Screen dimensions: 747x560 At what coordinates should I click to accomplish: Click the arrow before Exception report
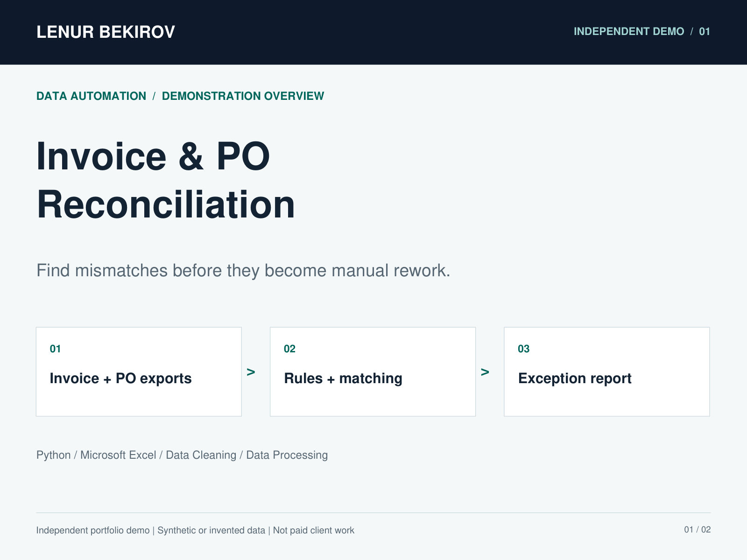(x=485, y=372)
